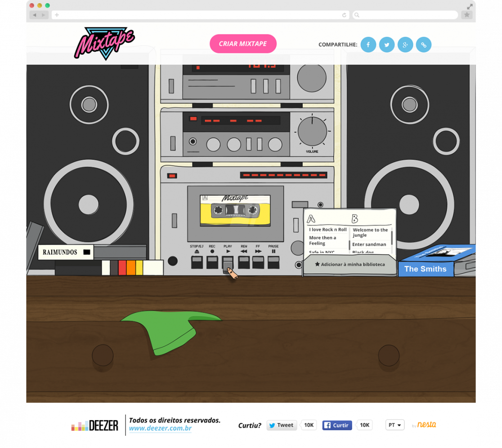Select 'Enter sandman' from the tracklist
The width and height of the screenshot is (502, 448).
click(x=368, y=244)
